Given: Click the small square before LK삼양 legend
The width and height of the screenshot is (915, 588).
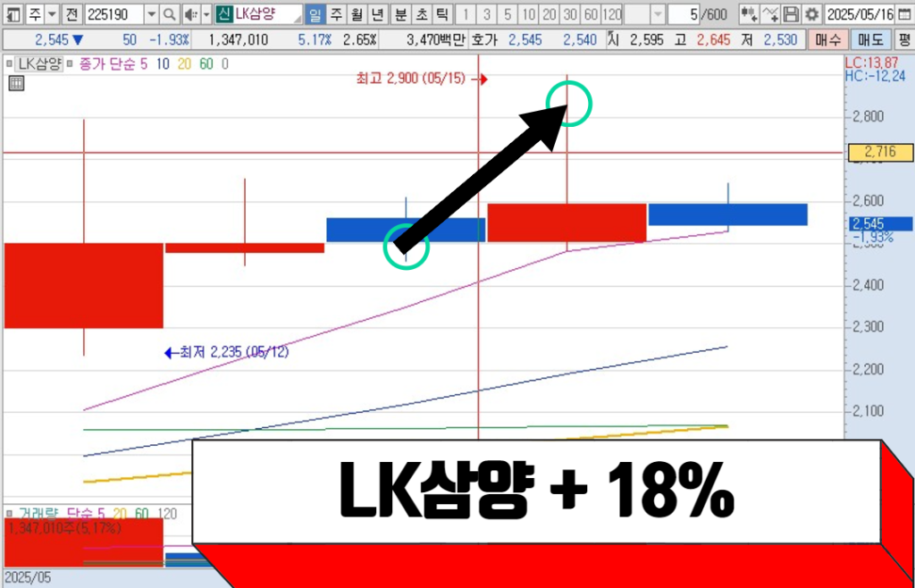Looking at the screenshot, I should (9, 64).
